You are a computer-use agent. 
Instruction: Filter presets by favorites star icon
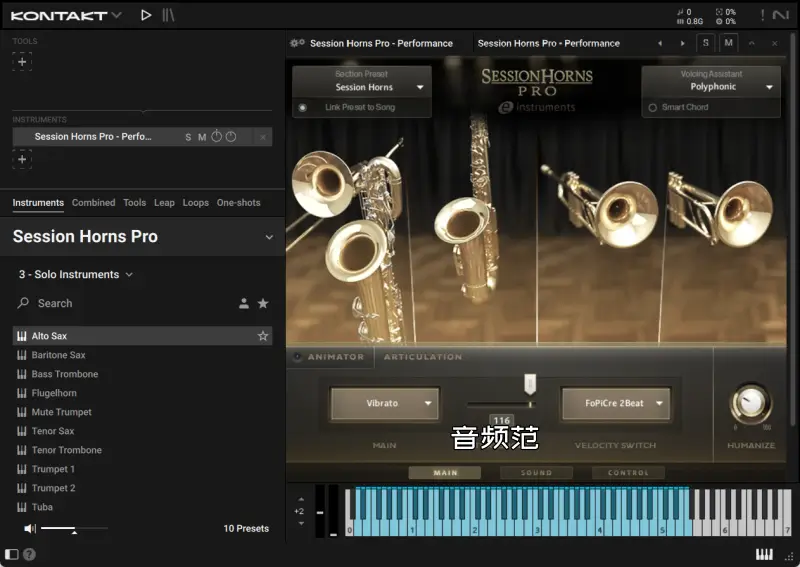[263, 304]
